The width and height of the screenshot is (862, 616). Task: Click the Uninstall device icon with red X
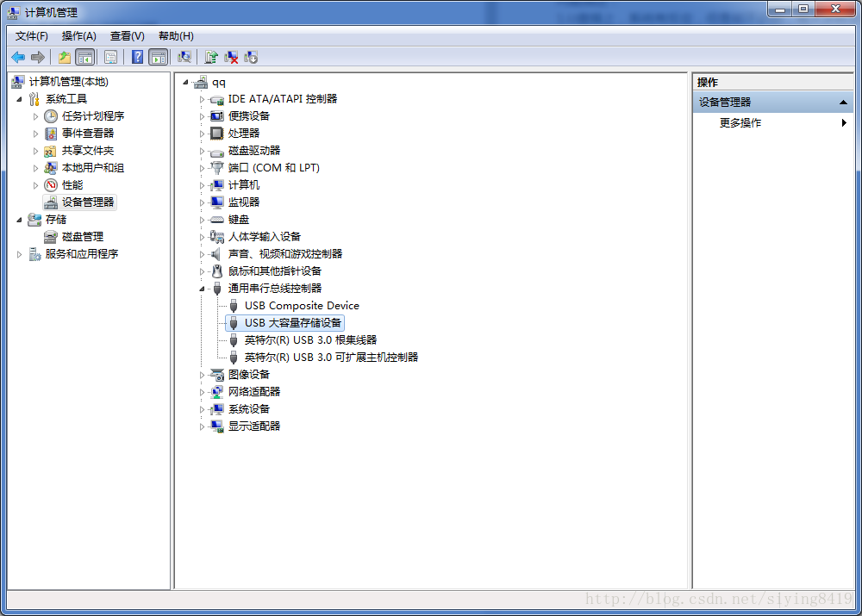[x=231, y=57]
